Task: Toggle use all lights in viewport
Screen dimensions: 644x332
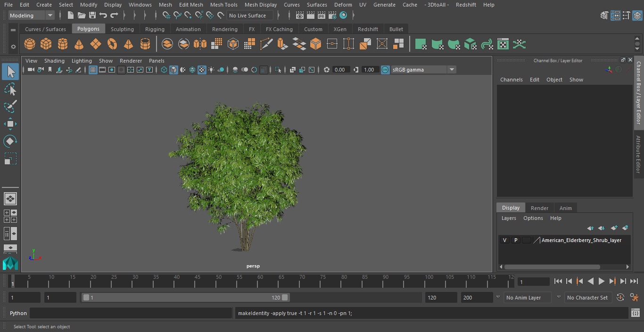Action: (211, 70)
